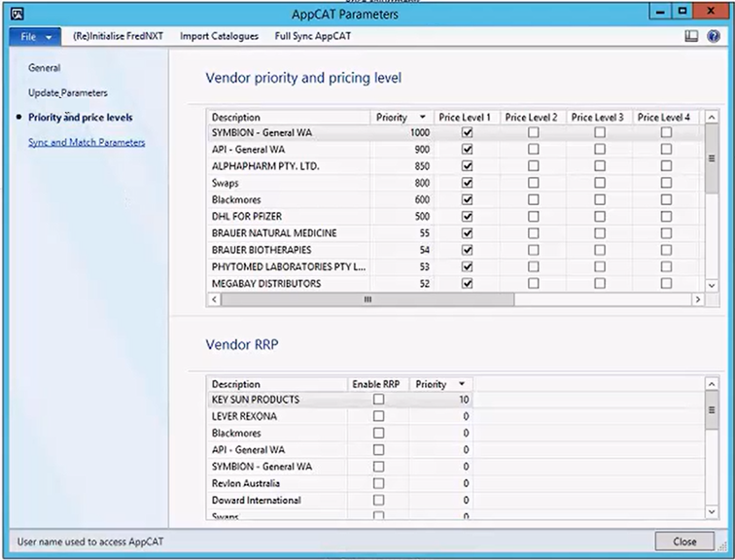The image size is (735, 560).
Task: Click priority value 850 cell
Action: pyautogui.click(x=402, y=166)
